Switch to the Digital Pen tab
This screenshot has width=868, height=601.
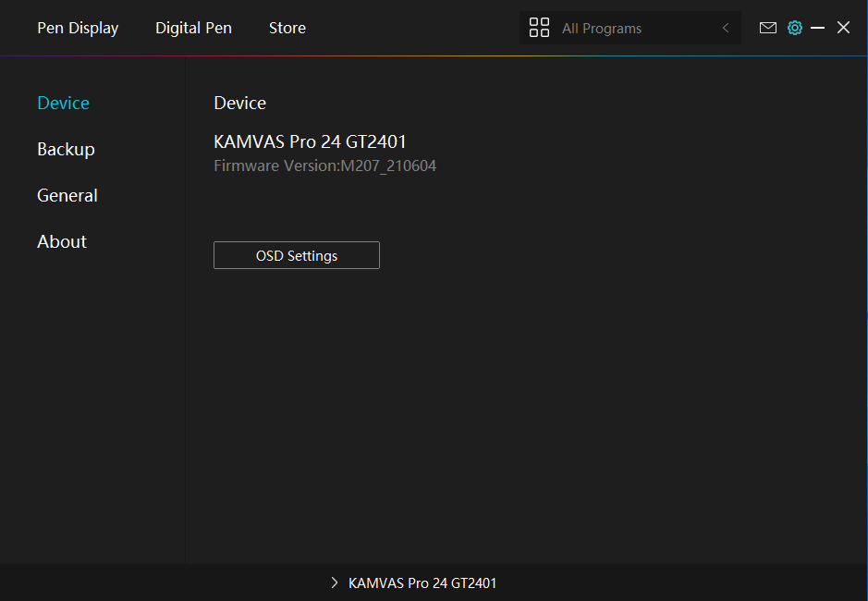(193, 28)
